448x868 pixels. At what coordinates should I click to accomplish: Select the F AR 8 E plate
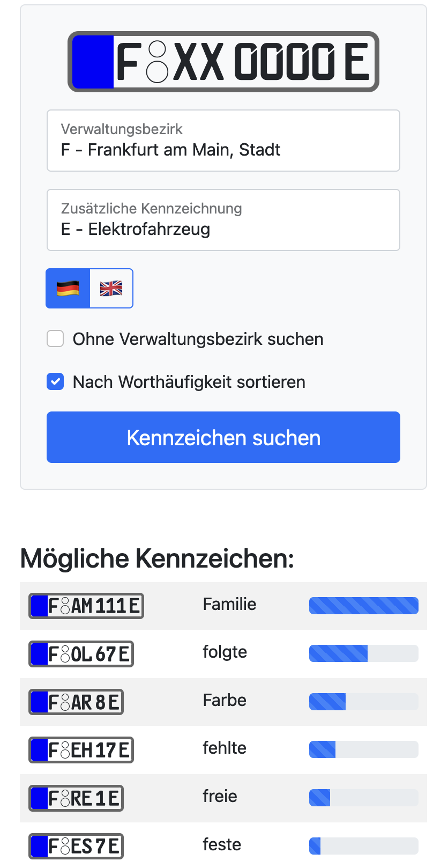coord(76,702)
